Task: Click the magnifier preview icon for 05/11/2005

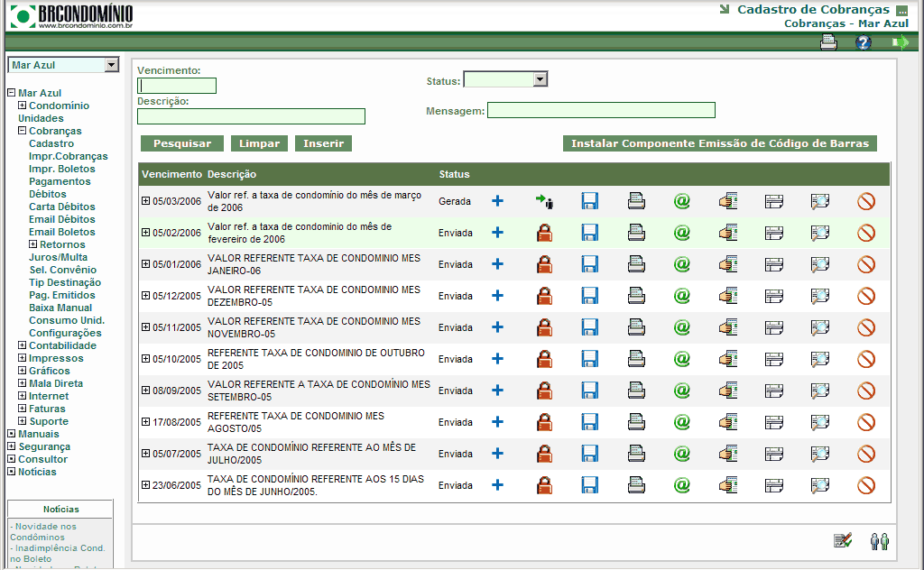Action: [819, 327]
